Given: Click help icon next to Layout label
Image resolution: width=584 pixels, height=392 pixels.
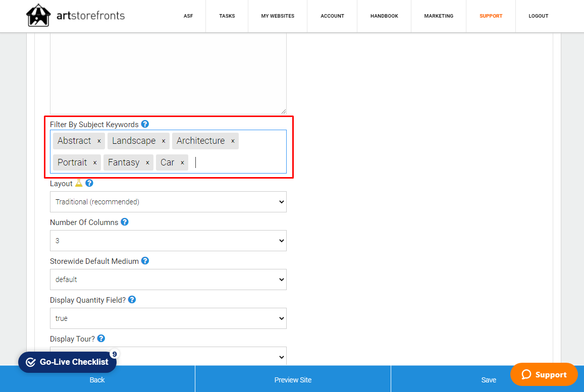Looking at the screenshot, I should click(x=89, y=183).
